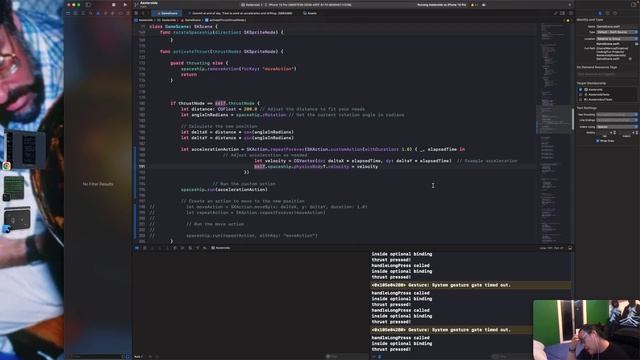Screen dimensions: 640x360
Task: Click the yellow warning count in the toolbar
Action: coord(474,5)
